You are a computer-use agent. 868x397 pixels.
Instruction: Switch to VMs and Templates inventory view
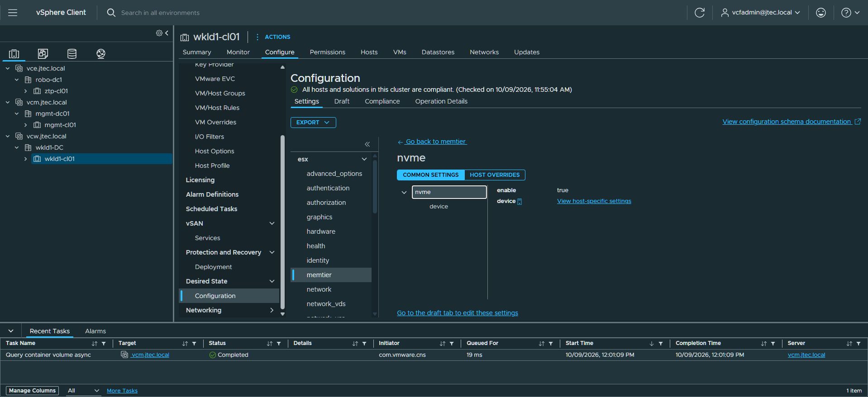click(43, 54)
